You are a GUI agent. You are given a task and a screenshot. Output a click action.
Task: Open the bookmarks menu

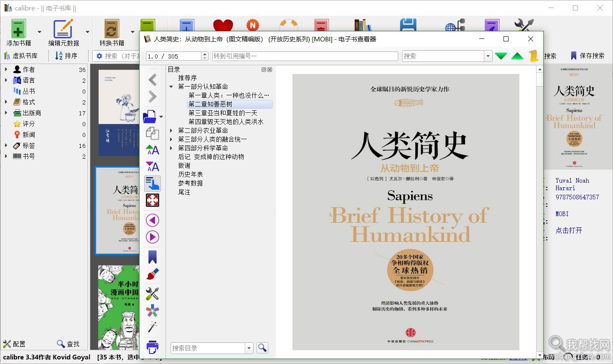tap(153, 257)
